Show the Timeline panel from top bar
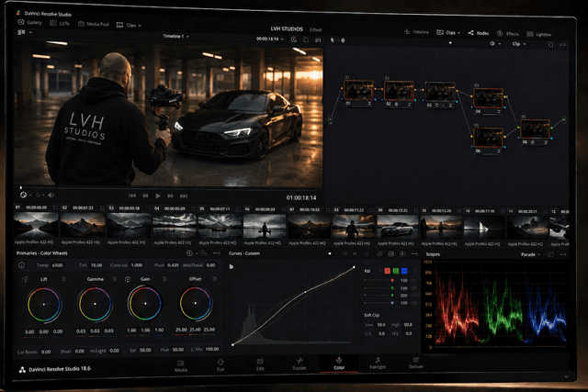Image resolution: width=588 pixels, height=392 pixels. click(x=416, y=32)
